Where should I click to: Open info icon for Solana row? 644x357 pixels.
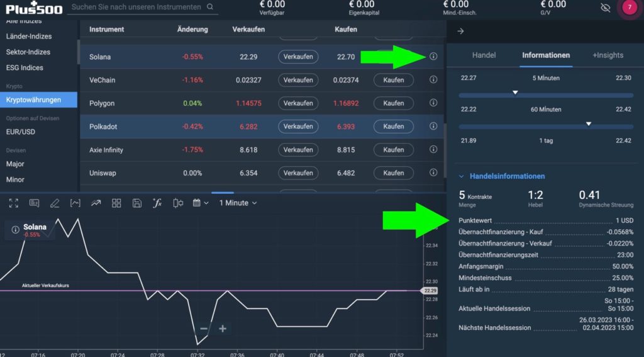[433, 56]
